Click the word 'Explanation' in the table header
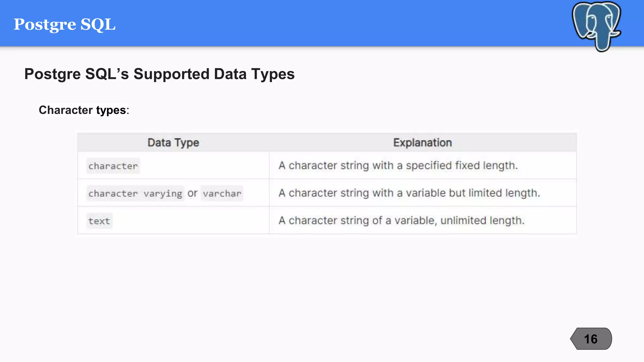644x362 pixels. click(423, 143)
